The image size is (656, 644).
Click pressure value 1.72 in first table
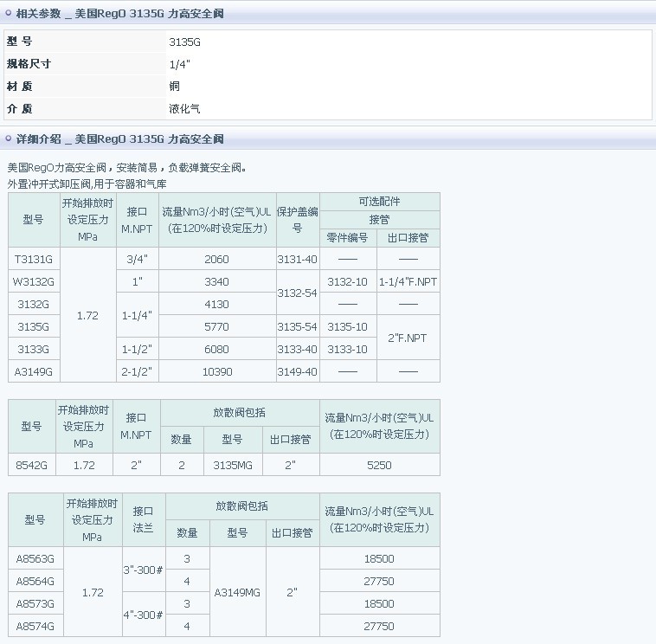(x=88, y=316)
